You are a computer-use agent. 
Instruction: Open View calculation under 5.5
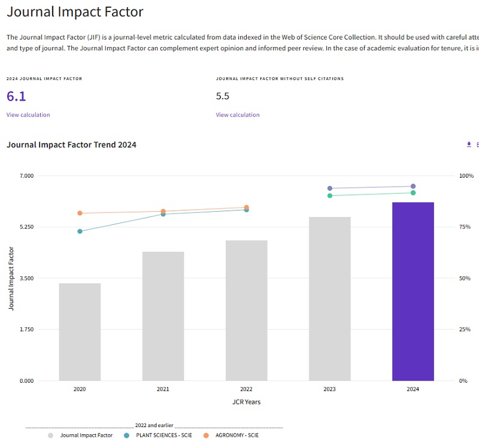point(238,115)
